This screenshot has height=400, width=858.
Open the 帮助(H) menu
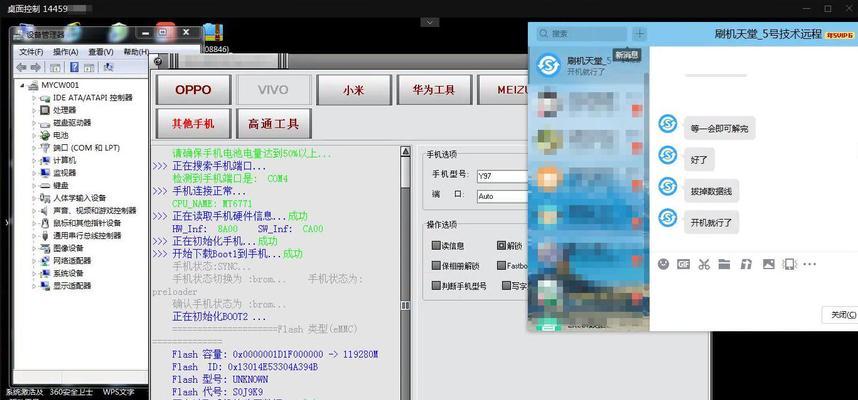136,52
